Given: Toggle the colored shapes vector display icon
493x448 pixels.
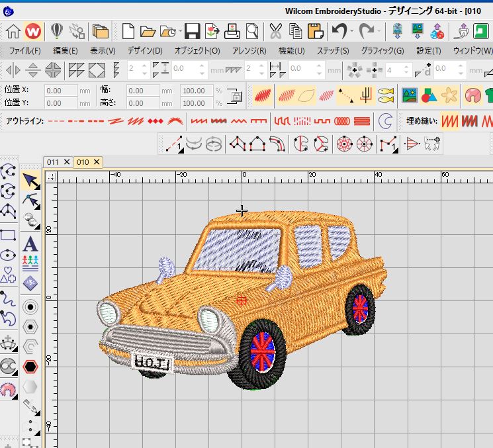Looking at the screenshot, I should click(429, 95).
